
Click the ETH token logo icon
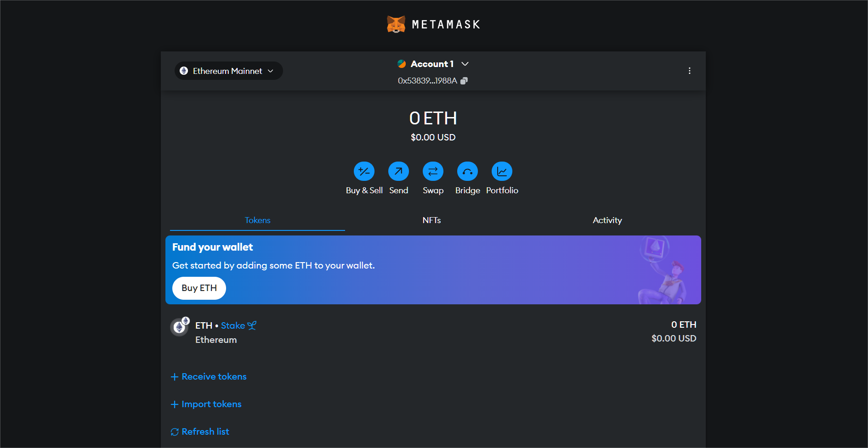point(179,327)
